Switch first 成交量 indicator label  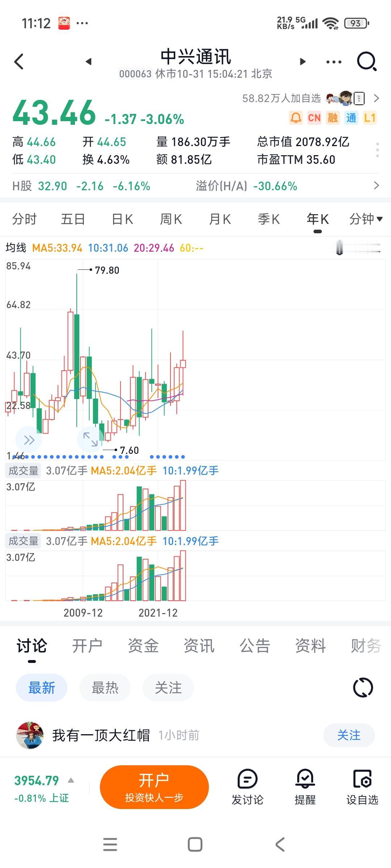click(23, 471)
